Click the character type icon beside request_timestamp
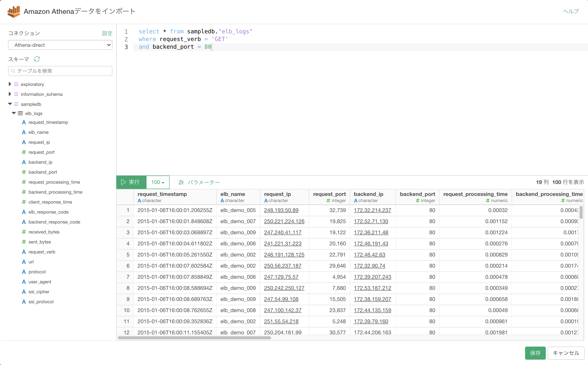The width and height of the screenshot is (588, 365). pos(24,122)
